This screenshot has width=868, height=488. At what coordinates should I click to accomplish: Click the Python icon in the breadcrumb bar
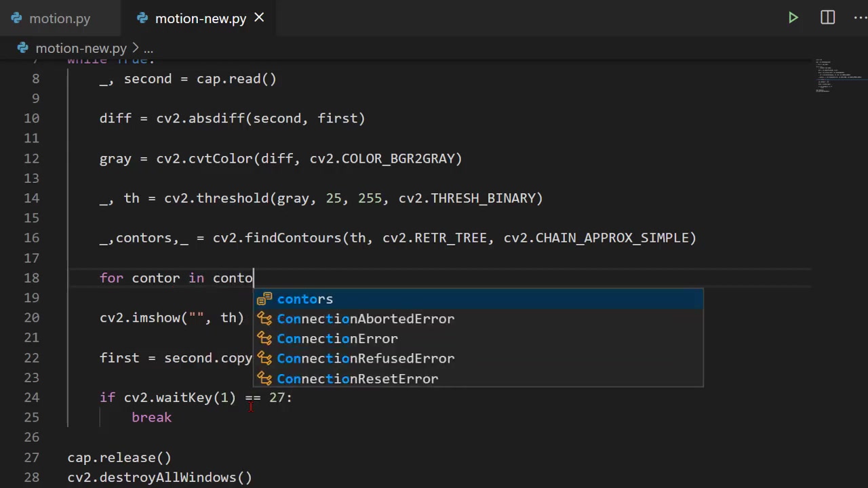[x=23, y=48]
